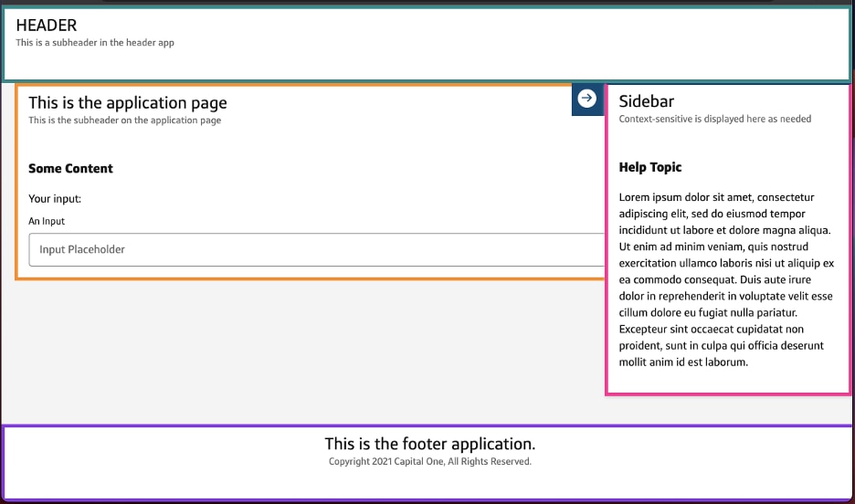This screenshot has width=855, height=504.
Task: Click the 'Some Content' heading
Action: click(70, 168)
